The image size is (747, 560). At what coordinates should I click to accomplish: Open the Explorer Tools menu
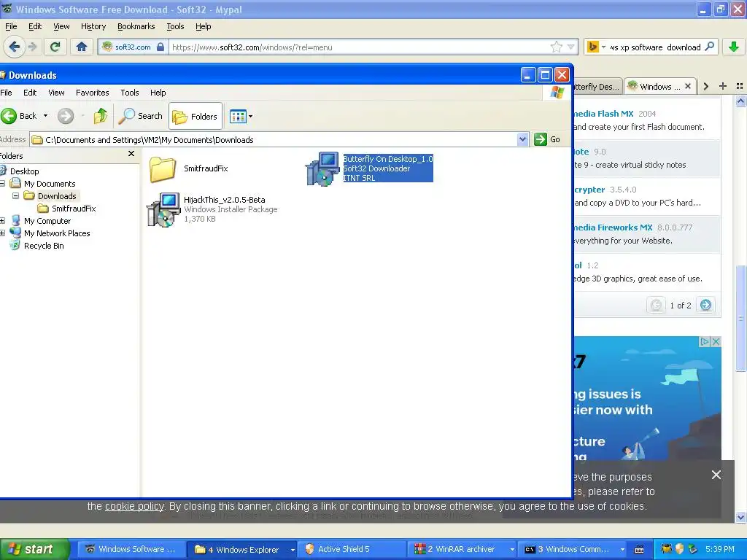click(130, 93)
